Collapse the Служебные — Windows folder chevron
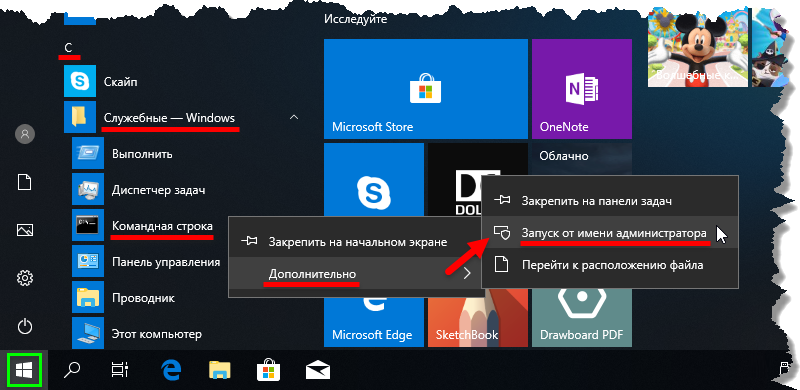 293,117
